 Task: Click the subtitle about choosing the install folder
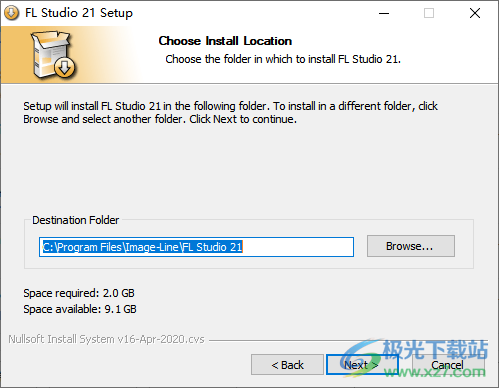coord(283,59)
